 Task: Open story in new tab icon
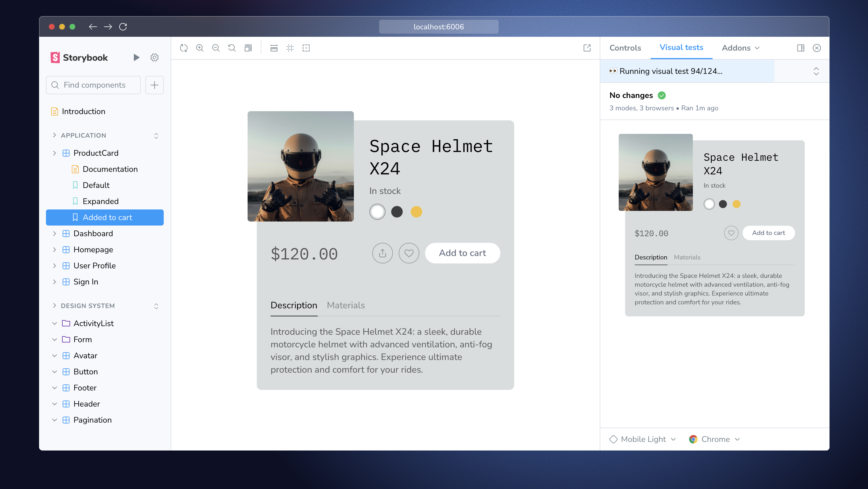(x=587, y=48)
